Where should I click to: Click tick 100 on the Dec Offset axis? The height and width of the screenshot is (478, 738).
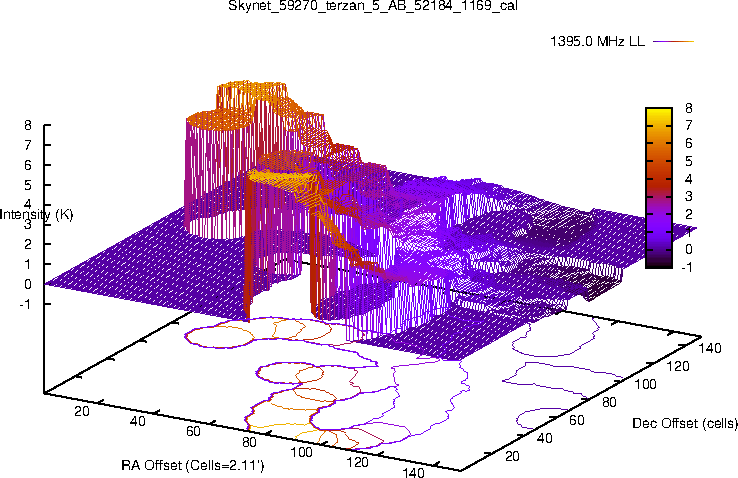point(645,384)
